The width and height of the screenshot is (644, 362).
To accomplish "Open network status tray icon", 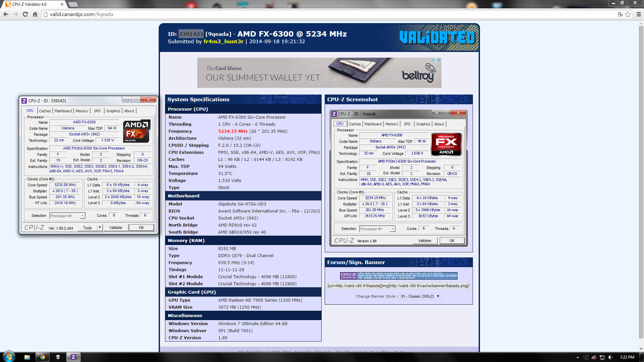I will click(x=602, y=357).
